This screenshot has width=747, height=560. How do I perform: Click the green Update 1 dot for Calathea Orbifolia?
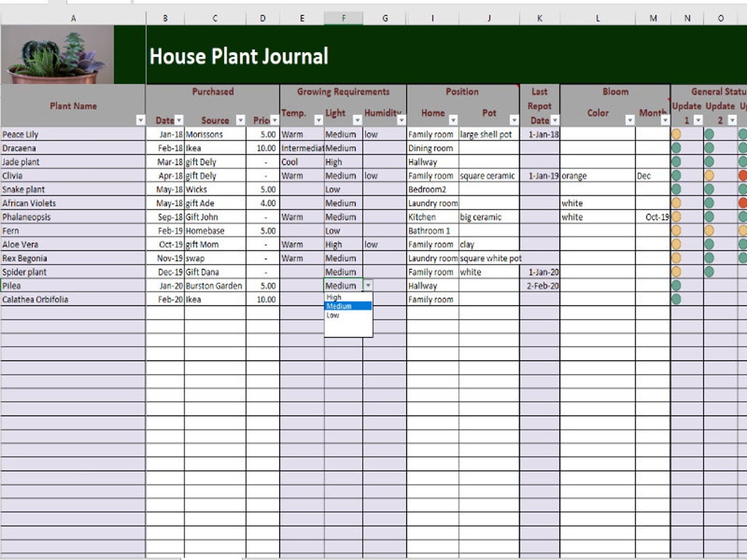pos(676,299)
